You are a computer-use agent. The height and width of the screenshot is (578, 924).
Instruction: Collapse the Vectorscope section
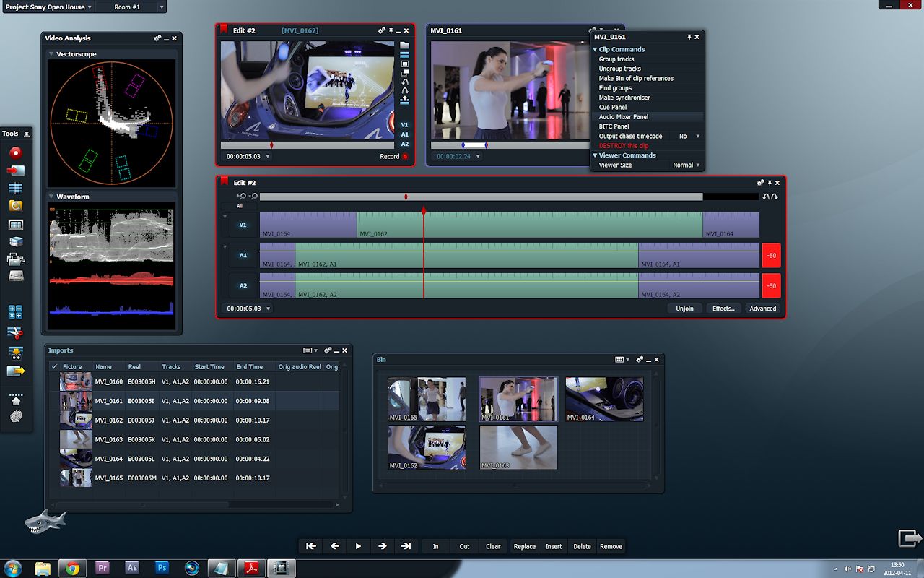click(x=51, y=54)
